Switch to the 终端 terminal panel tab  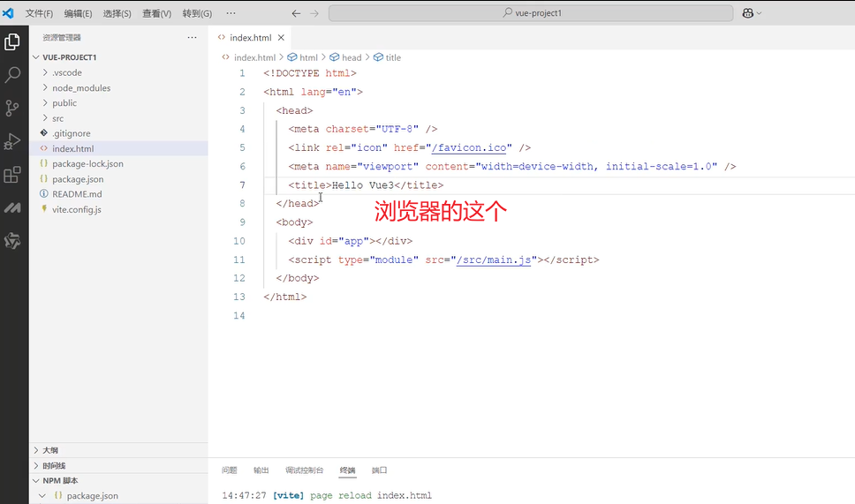(347, 470)
